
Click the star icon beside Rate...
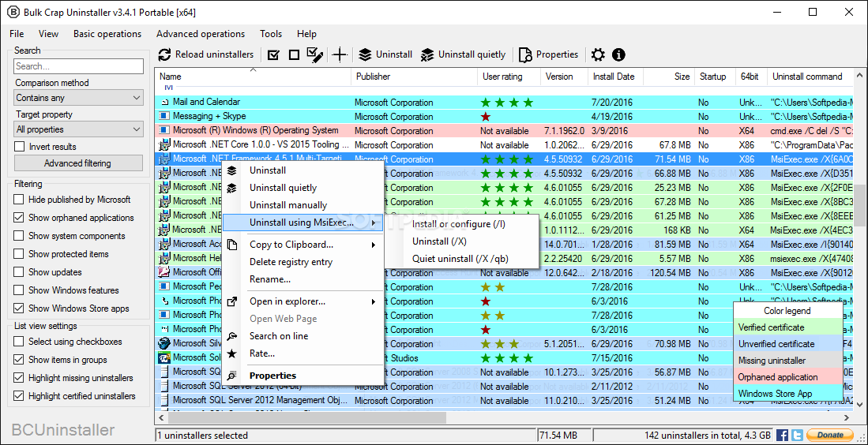pyautogui.click(x=232, y=353)
